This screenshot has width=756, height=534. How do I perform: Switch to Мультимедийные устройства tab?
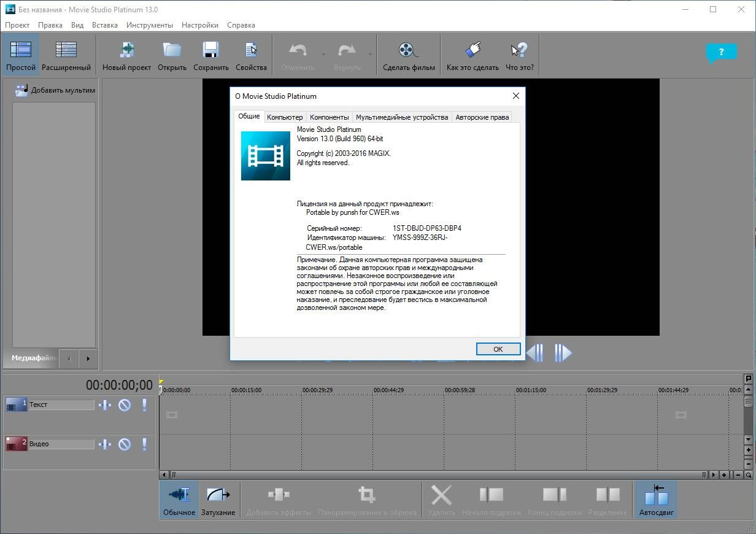(402, 117)
